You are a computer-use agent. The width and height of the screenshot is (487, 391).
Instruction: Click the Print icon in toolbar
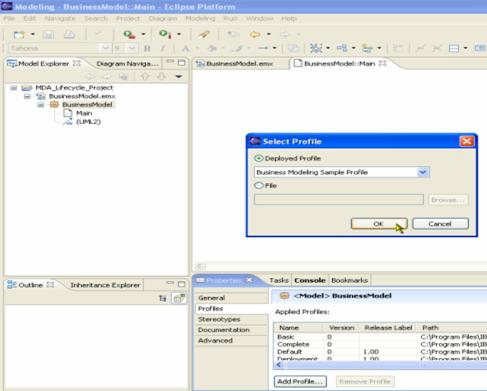69,35
